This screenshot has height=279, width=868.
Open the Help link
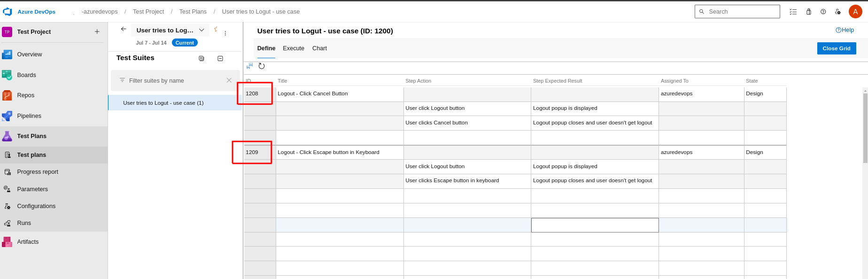(845, 30)
